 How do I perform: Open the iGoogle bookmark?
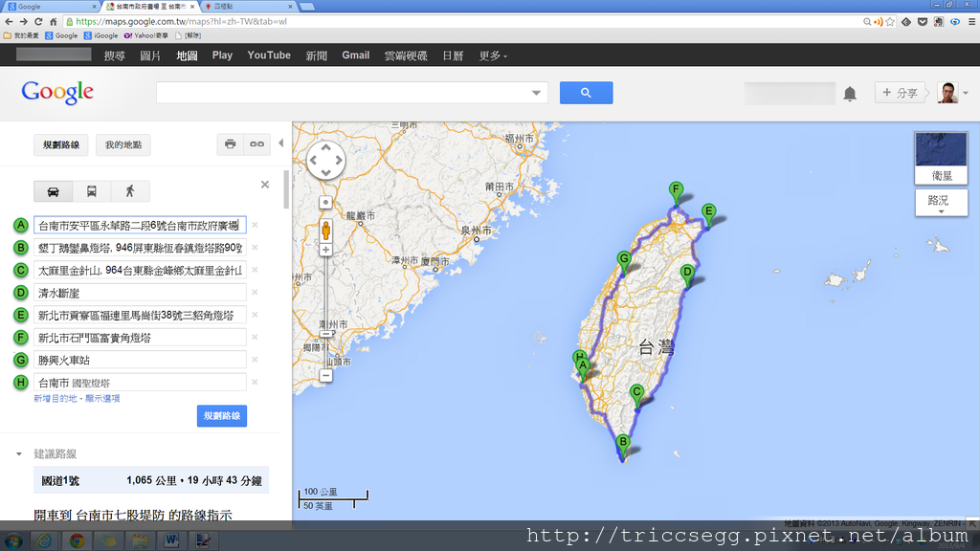tap(101, 35)
